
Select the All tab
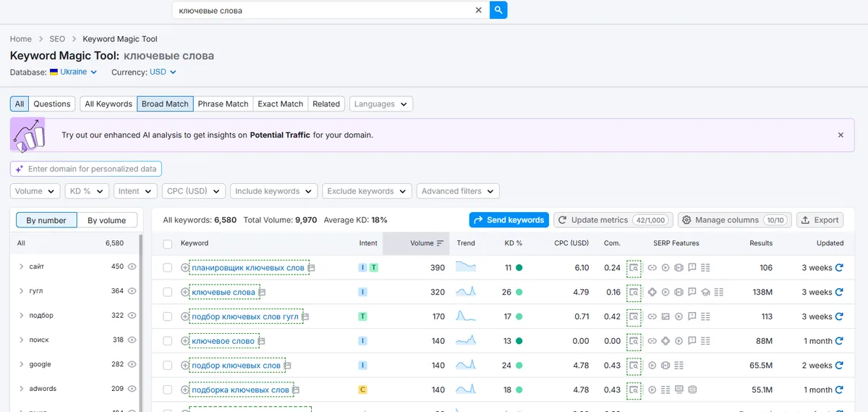pos(20,104)
